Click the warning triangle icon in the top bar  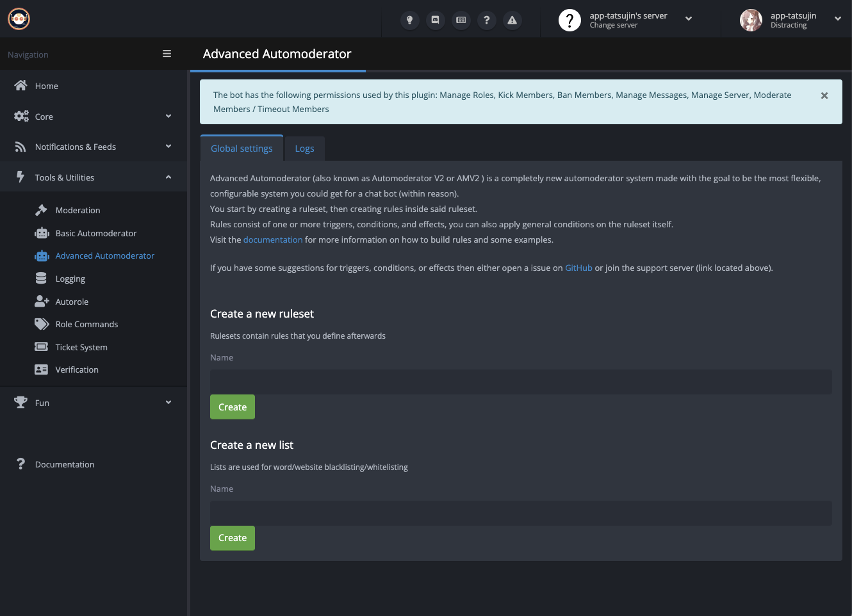[x=512, y=20]
